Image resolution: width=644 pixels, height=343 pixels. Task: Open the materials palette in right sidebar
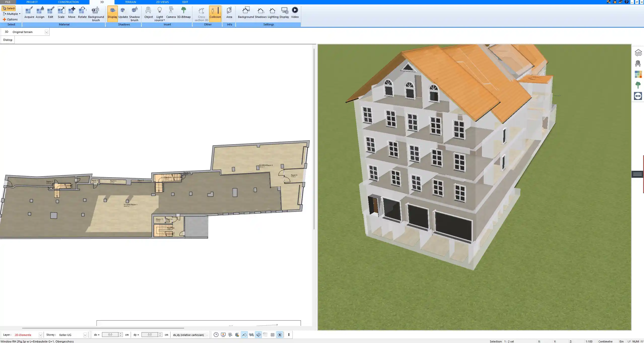[x=638, y=75]
